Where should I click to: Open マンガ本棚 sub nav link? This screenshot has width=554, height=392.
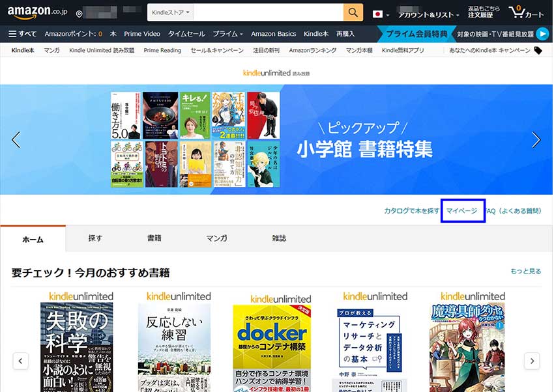359,50
